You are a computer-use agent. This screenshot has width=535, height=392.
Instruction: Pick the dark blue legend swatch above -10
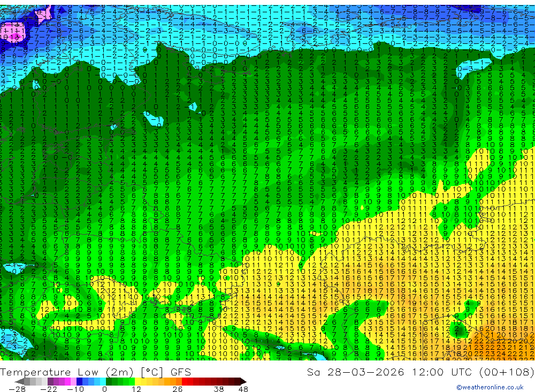coord(79,382)
